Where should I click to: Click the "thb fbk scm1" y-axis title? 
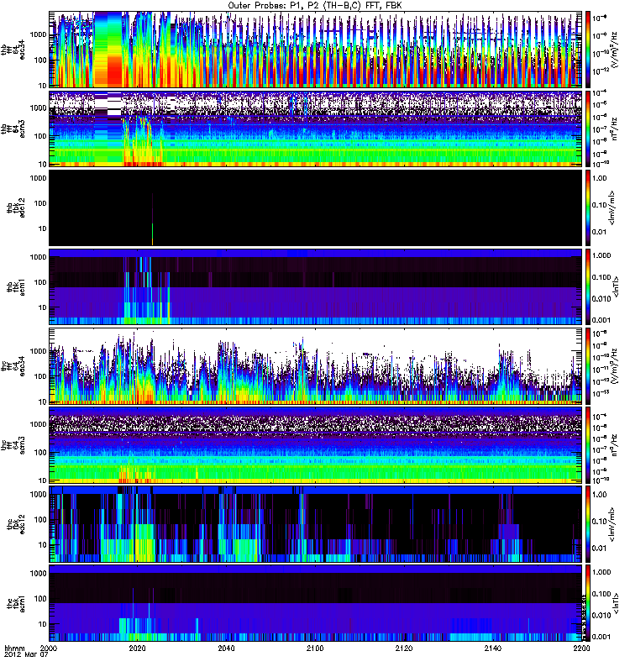16,286
